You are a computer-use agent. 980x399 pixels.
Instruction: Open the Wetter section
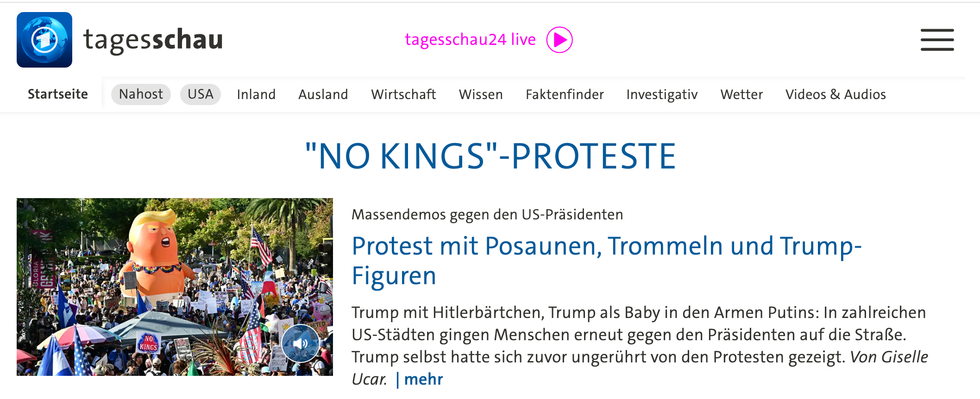point(741,94)
